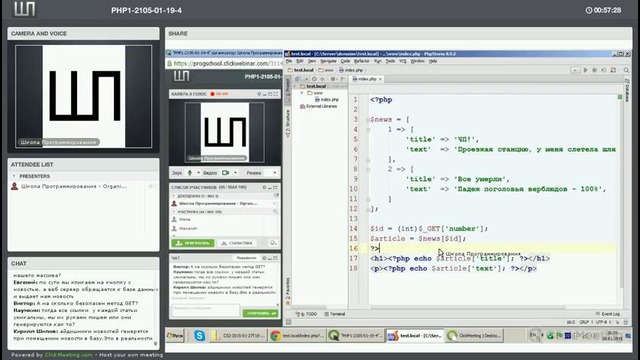Click the Project panel settings gear icon
This screenshot has height=360, width=640.
(333, 79)
